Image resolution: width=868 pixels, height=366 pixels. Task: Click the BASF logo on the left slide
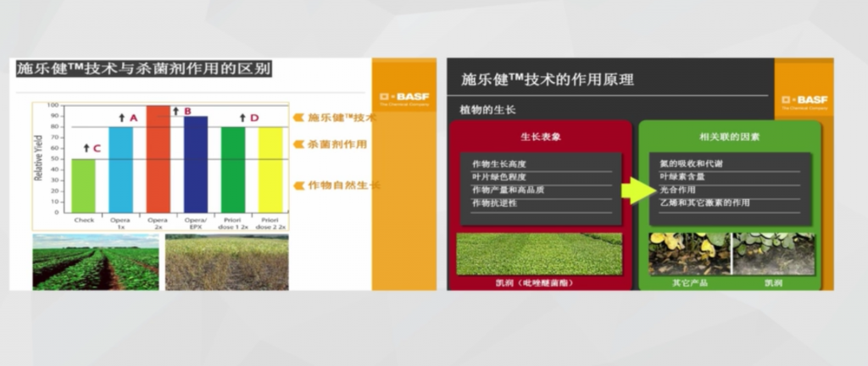tap(403, 97)
